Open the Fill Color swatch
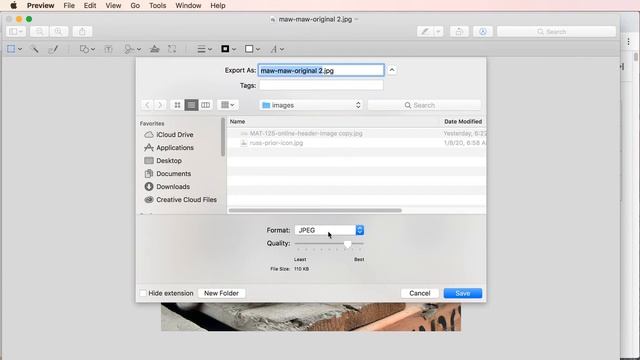Screen dimensions: 640x360 tap(252, 49)
